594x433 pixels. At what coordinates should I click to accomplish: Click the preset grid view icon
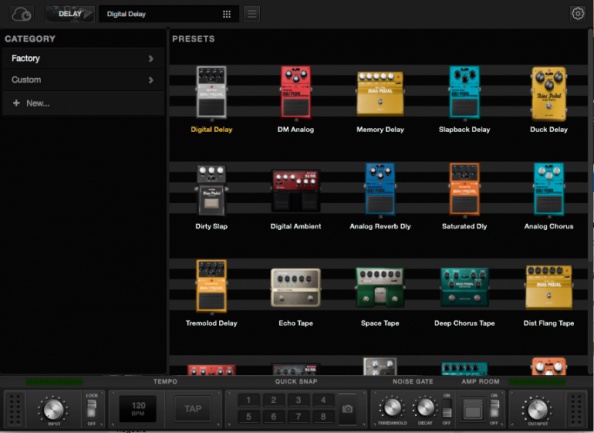[227, 14]
